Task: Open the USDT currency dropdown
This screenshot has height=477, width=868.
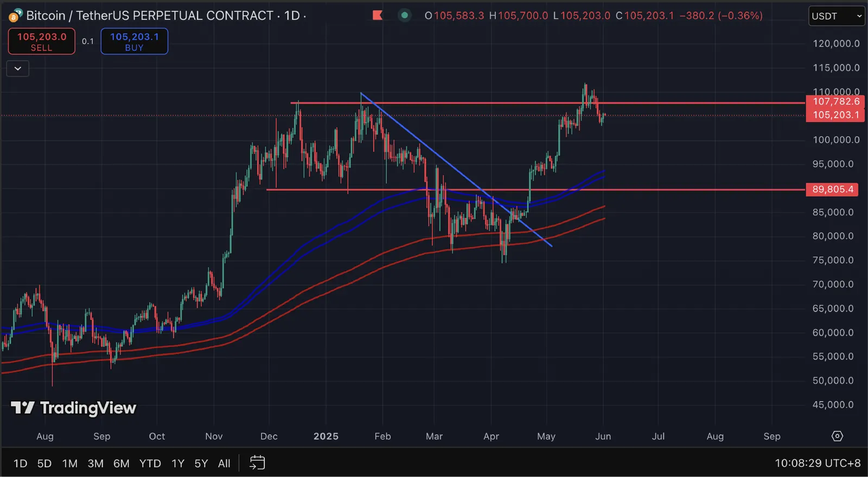Action: point(836,16)
